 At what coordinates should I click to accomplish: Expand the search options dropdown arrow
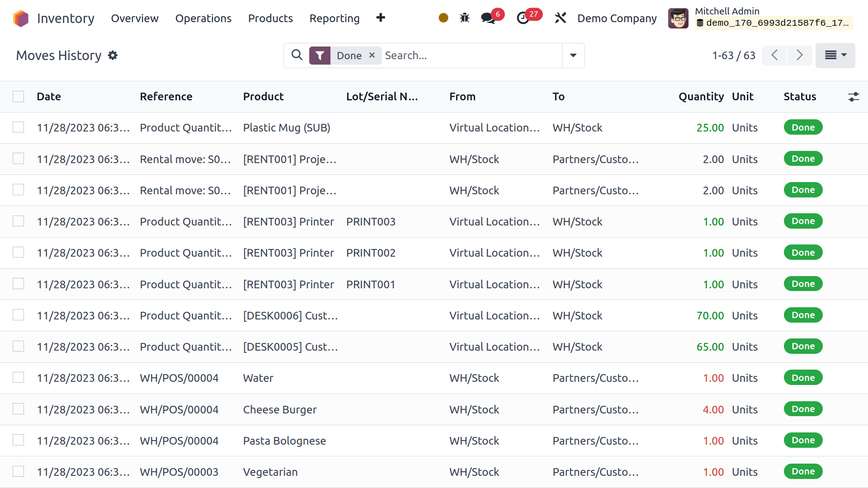573,55
